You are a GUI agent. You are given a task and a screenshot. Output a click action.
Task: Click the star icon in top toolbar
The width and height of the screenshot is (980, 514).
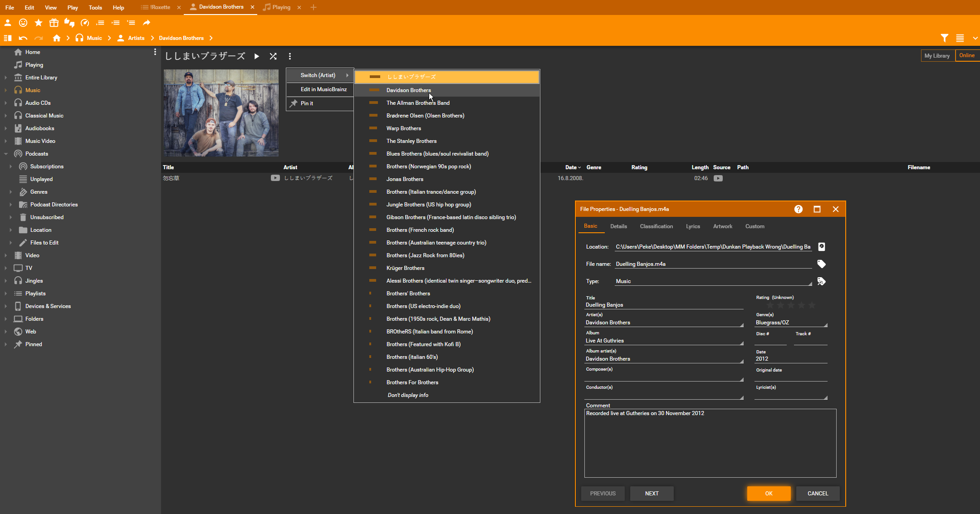click(x=39, y=23)
